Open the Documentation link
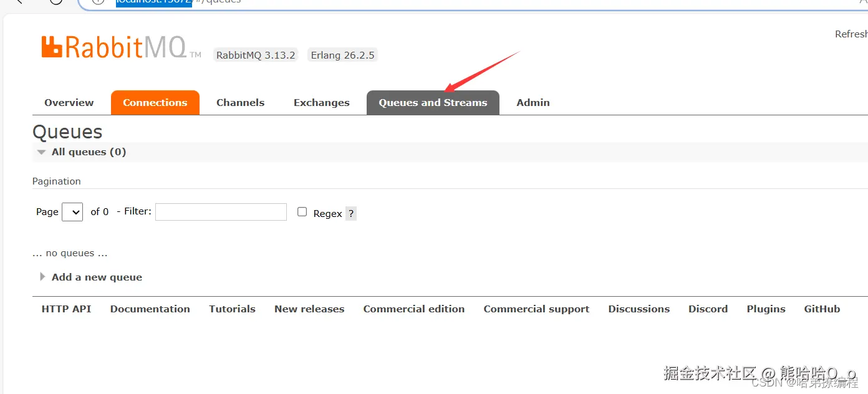The width and height of the screenshot is (868, 394). pos(150,309)
